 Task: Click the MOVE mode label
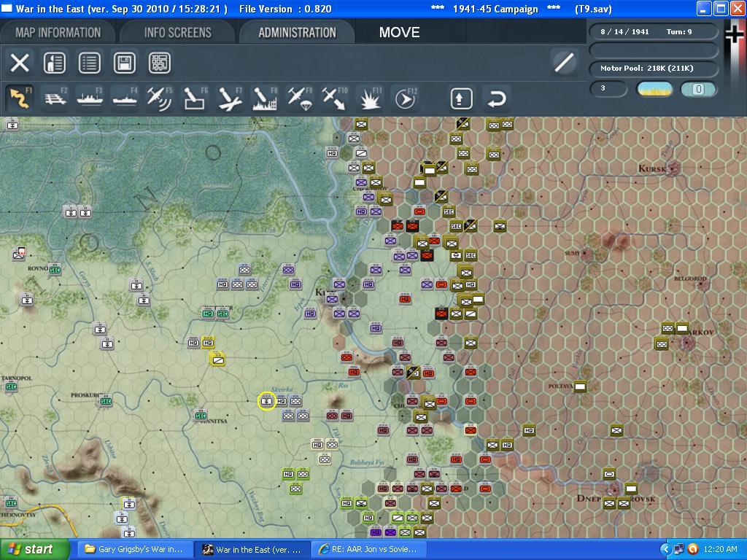(x=399, y=32)
